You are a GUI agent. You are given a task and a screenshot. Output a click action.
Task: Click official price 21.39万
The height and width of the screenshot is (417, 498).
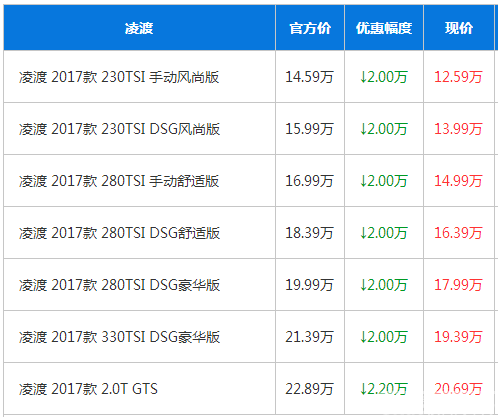click(x=309, y=337)
